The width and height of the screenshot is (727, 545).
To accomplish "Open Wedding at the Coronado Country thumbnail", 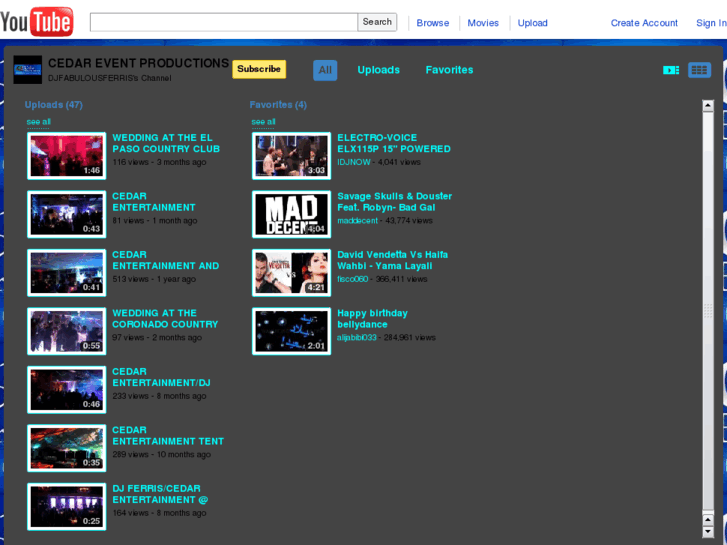I will (x=67, y=331).
